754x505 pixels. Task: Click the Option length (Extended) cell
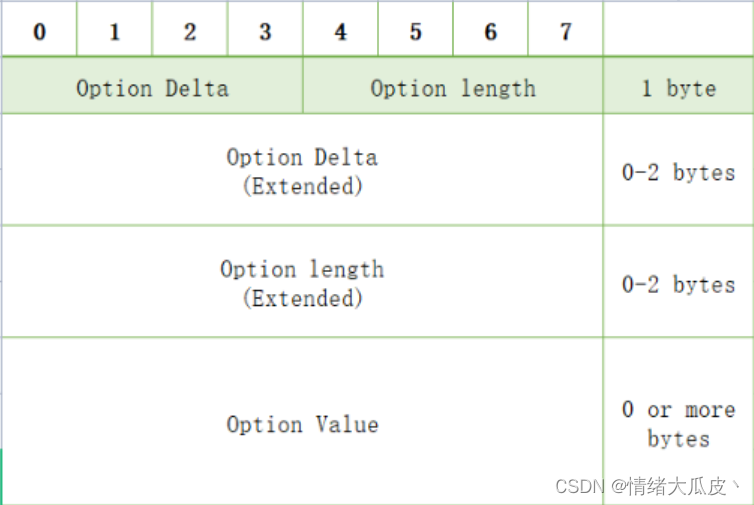coord(302,283)
